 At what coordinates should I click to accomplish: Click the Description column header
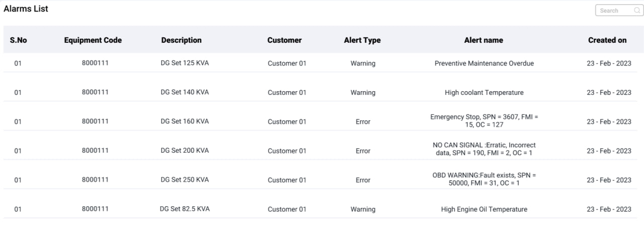[x=181, y=40]
